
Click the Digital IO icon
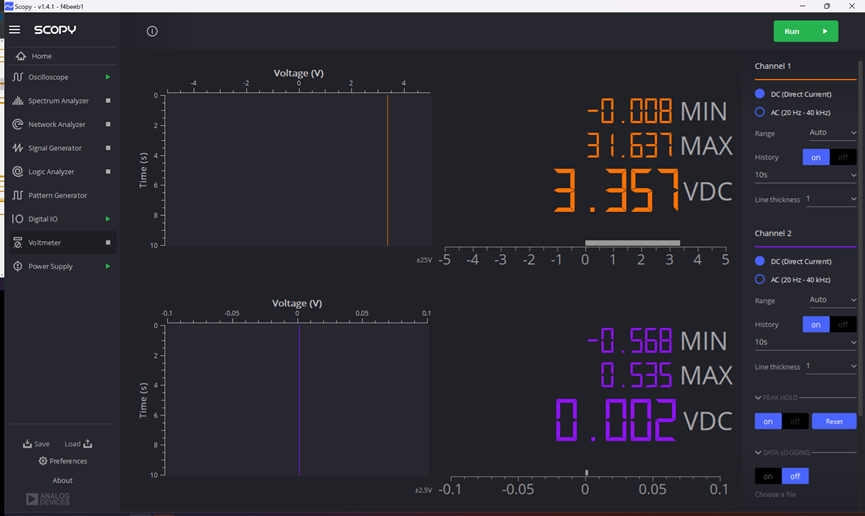tap(18, 219)
